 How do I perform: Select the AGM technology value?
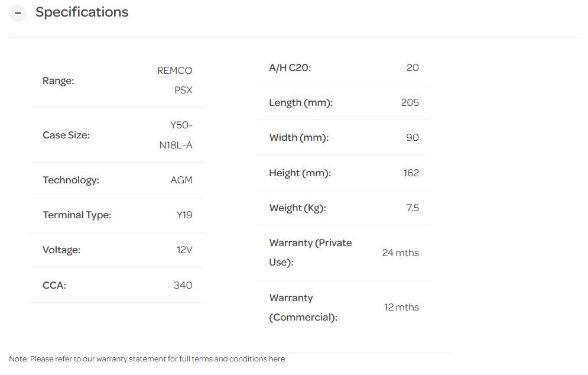[x=181, y=180]
